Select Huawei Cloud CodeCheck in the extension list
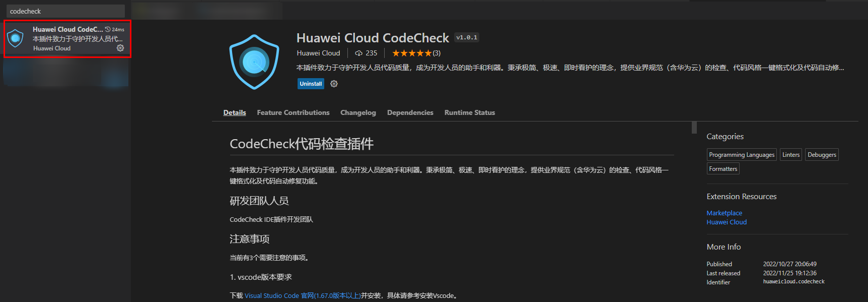The width and height of the screenshot is (868, 302). pos(67,39)
